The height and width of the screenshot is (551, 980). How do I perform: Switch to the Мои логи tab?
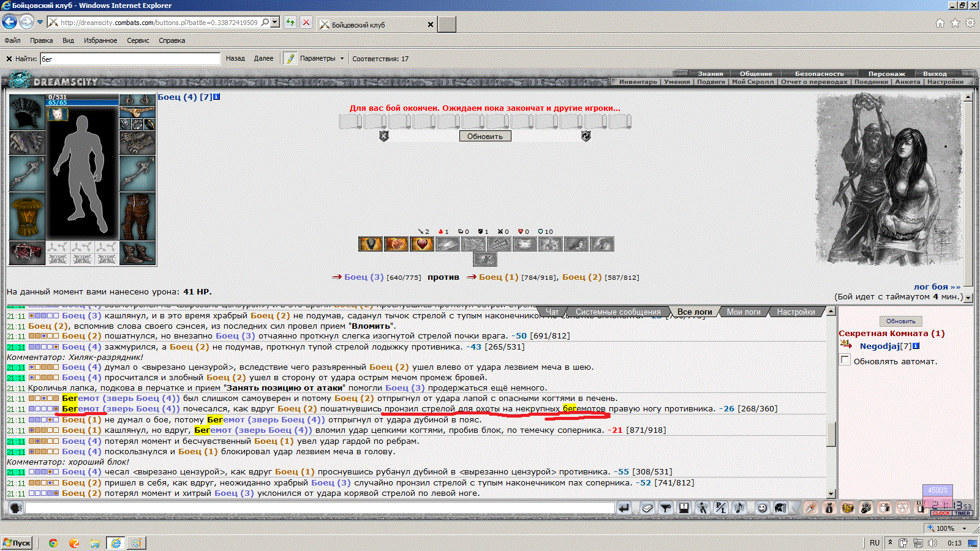point(744,312)
